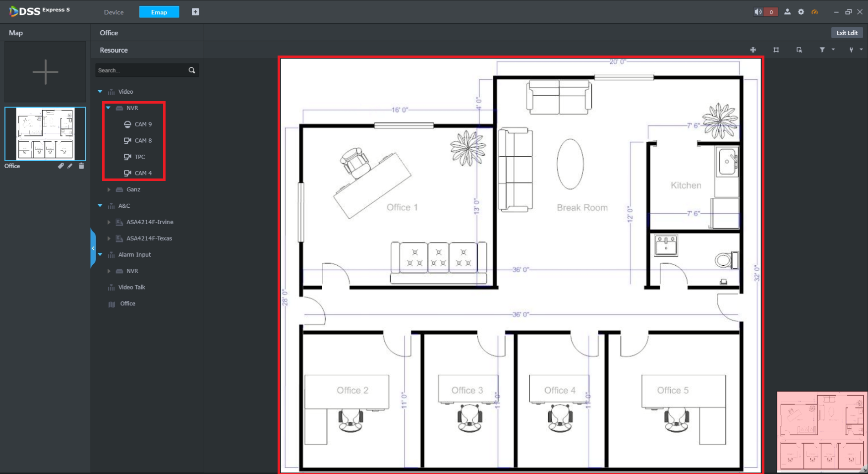Expand the ASA4214F-Irvine node
This screenshot has width=868, height=474.
[109, 222]
